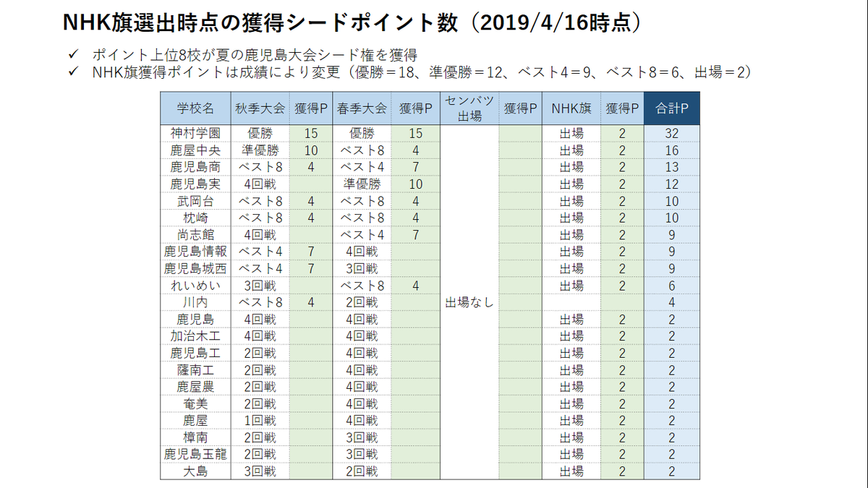Click ベスト4 in 尚志館's spring column
The width and height of the screenshot is (868, 488).
click(362, 234)
